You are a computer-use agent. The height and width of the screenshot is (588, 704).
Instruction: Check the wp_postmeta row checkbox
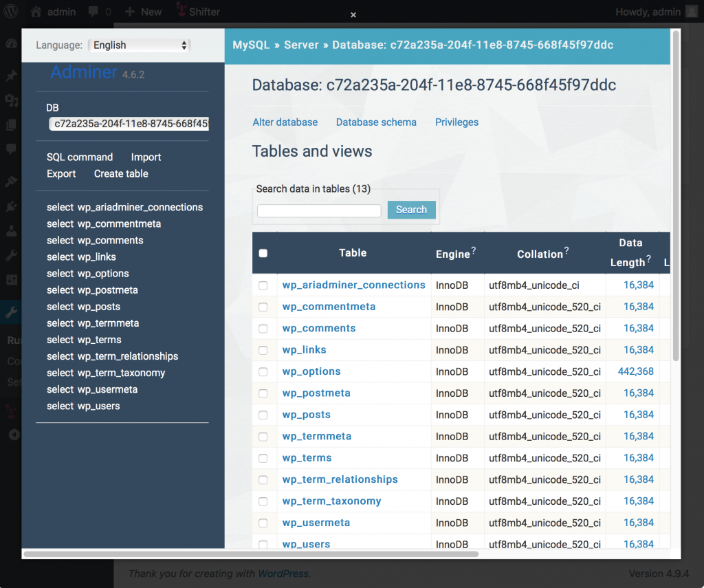[x=263, y=393]
